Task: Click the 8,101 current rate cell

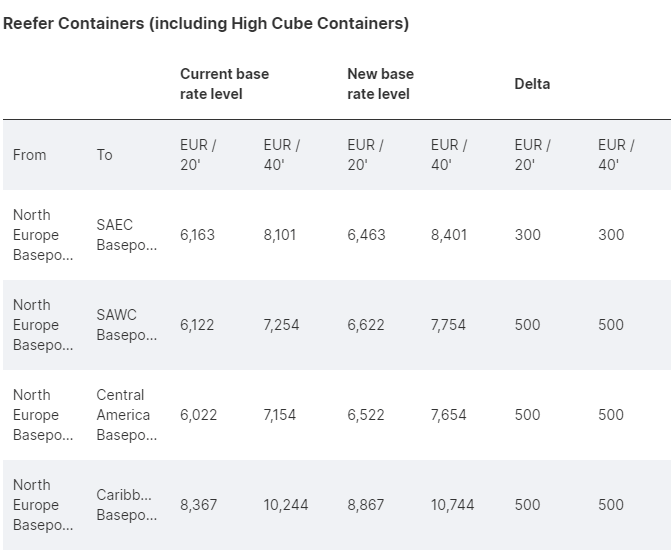Action: tap(280, 235)
